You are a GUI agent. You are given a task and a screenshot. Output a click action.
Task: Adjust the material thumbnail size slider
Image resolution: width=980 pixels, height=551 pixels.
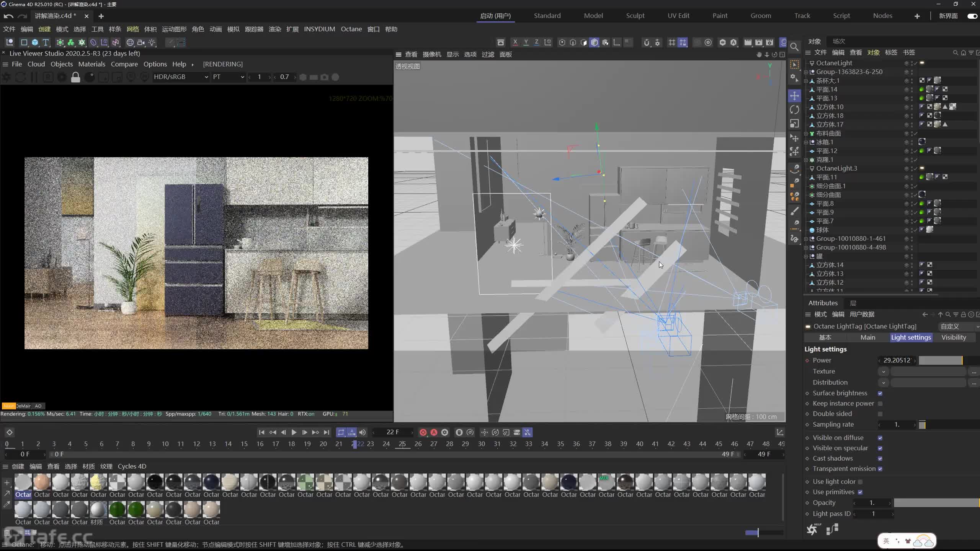(x=764, y=533)
